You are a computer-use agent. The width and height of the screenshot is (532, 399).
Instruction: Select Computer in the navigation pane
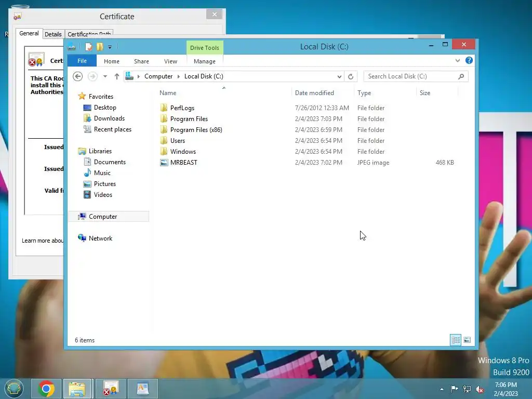point(103,217)
